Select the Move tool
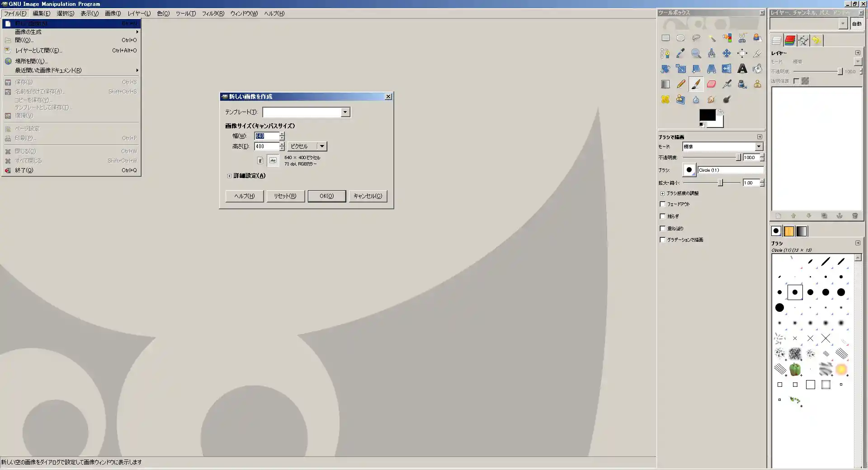Screen dimensions: 868x470 [726, 54]
